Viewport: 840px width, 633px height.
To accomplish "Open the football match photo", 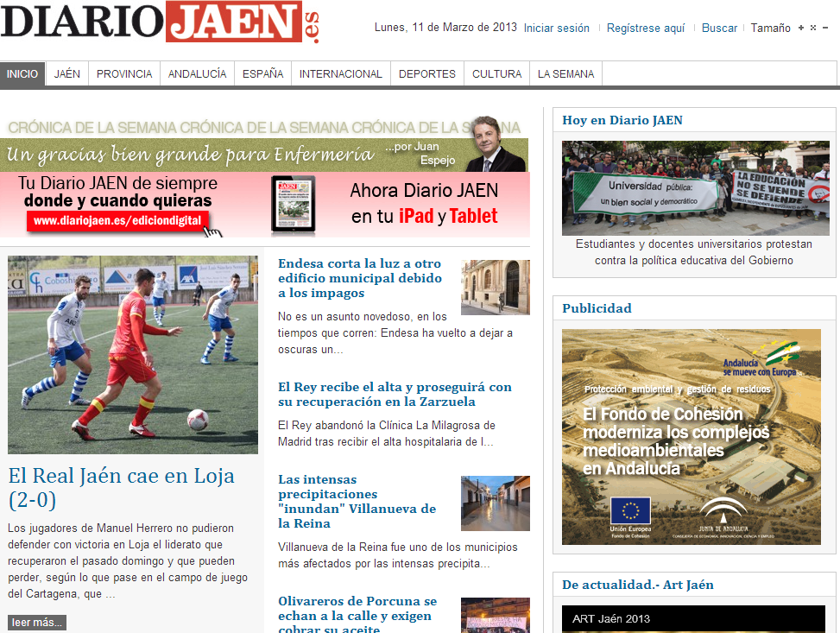I will pyautogui.click(x=133, y=355).
